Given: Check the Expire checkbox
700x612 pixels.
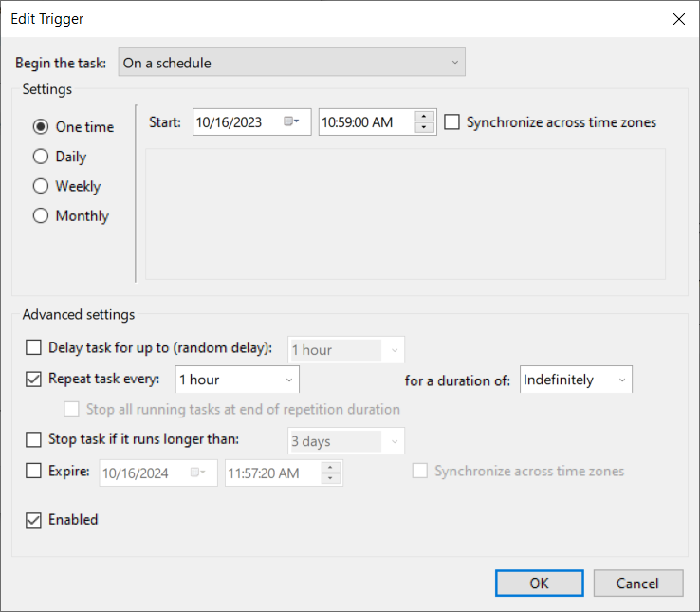Looking at the screenshot, I should [x=34, y=471].
